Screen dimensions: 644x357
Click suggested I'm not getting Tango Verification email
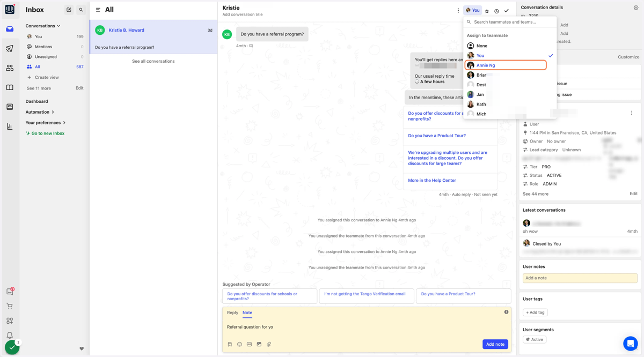367,296
